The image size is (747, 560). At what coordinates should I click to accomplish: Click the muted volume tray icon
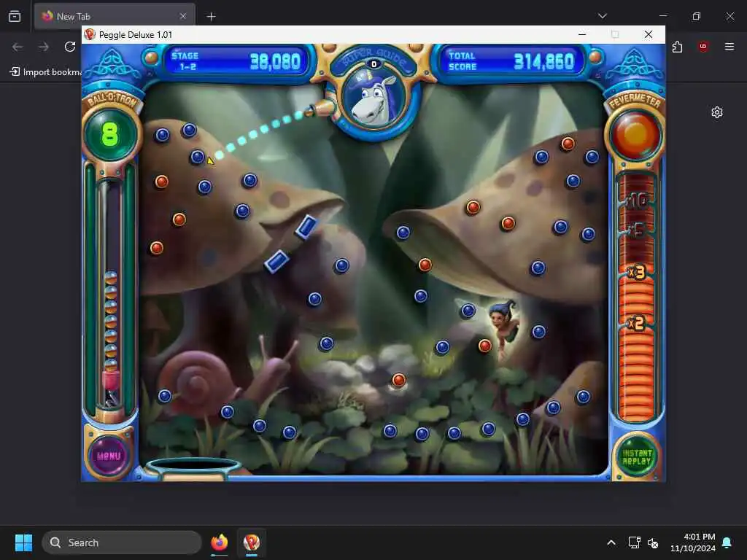653,542
